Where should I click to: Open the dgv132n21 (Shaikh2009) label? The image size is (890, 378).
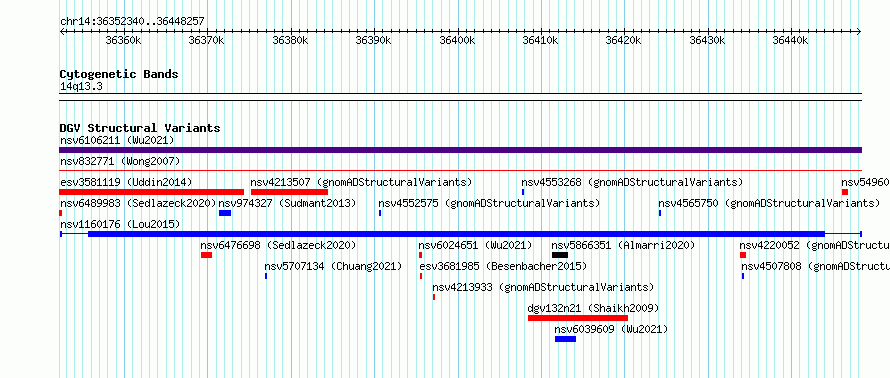(594, 308)
